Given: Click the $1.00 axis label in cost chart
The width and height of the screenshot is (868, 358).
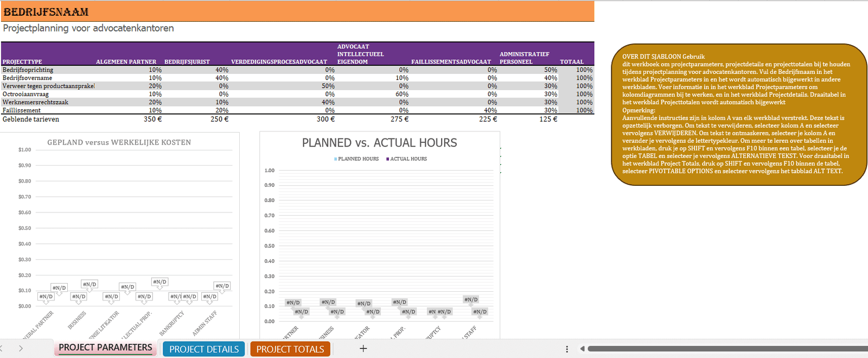Looking at the screenshot, I should [24, 149].
